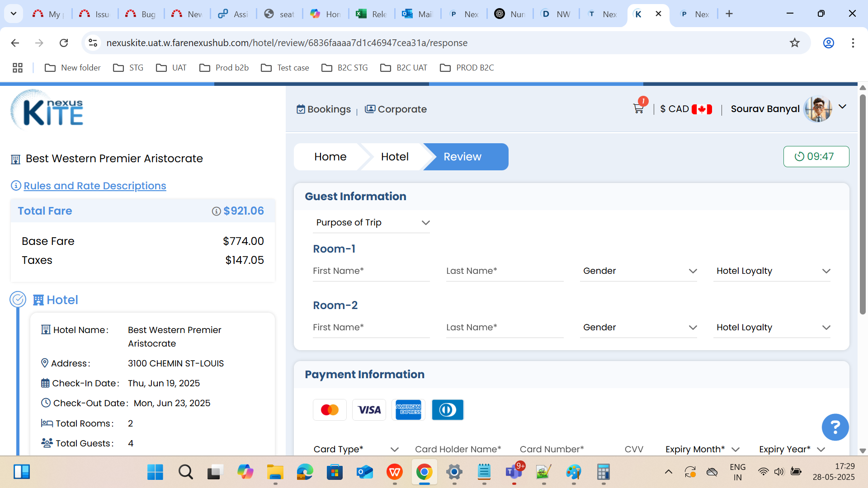Open Windows Start menu

(155, 472)
